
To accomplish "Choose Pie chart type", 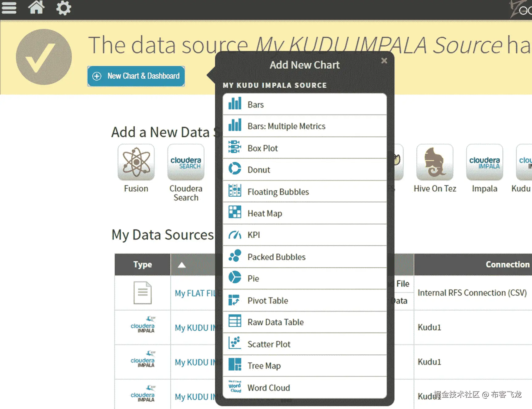I will click(x=305, y=278).
